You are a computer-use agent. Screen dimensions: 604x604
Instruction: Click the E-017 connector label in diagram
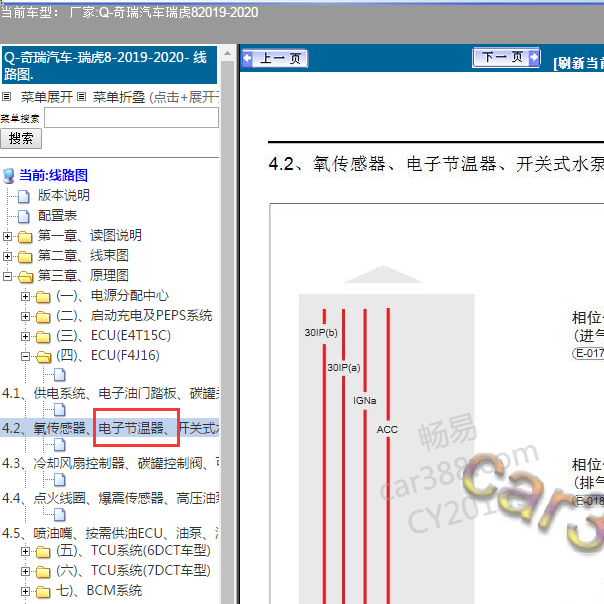[589, 353]
